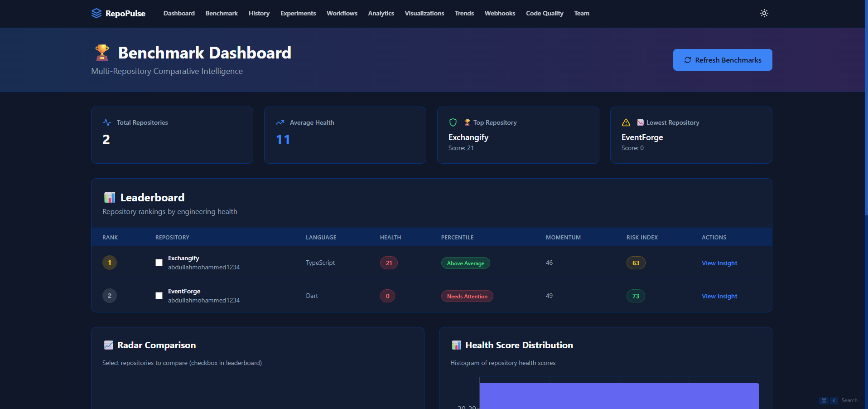The width and height of the screenshot is (868, 409).
Task: Click the TypeScript language cell
Action: pyautogui.click(x=320, y=263)
